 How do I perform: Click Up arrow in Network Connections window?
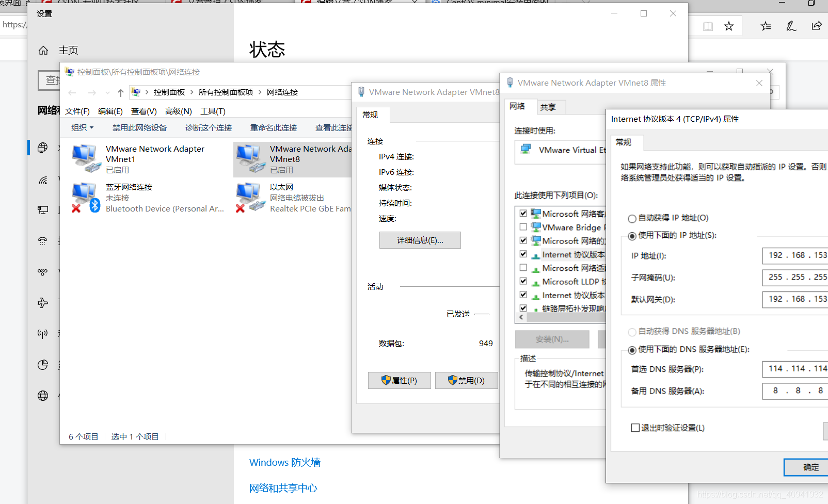click(120, 93)
